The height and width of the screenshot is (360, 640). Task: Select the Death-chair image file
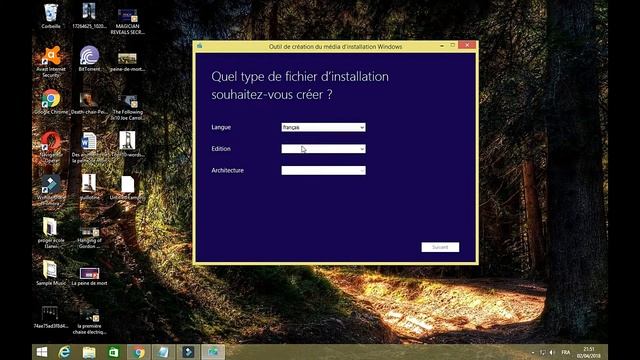(x=89, y=103)
